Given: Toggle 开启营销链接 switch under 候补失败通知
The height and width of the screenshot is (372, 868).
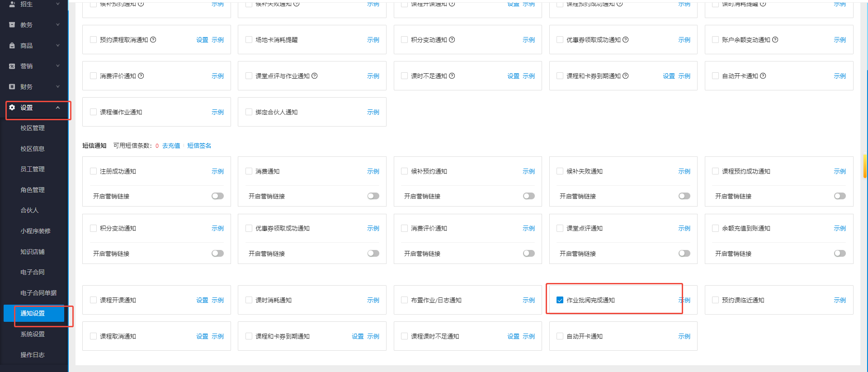Looking at the screenshot, I should [x=684, y=196].
